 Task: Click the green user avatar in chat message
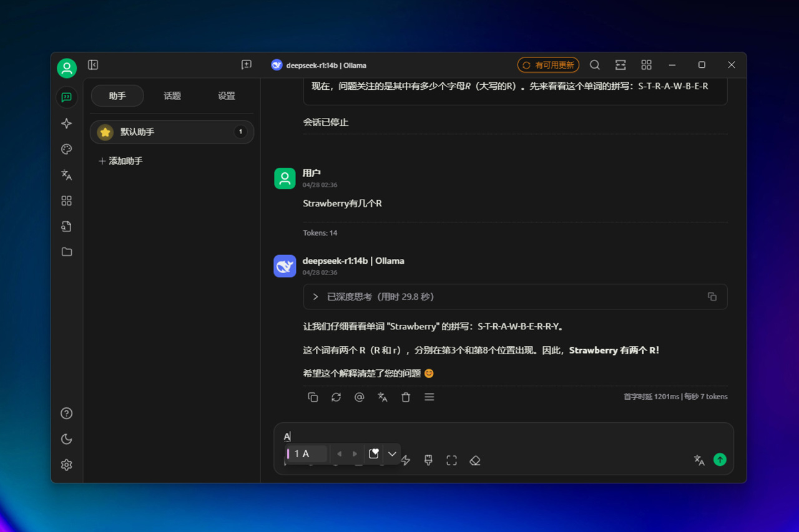tap(285, 178)
